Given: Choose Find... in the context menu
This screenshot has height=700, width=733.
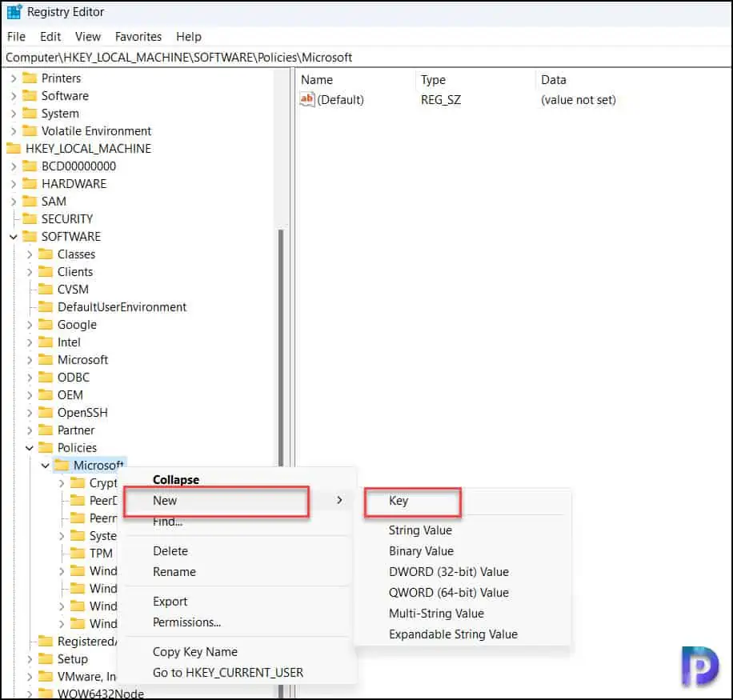Looking at the screenshot, I should pos(167,521).
